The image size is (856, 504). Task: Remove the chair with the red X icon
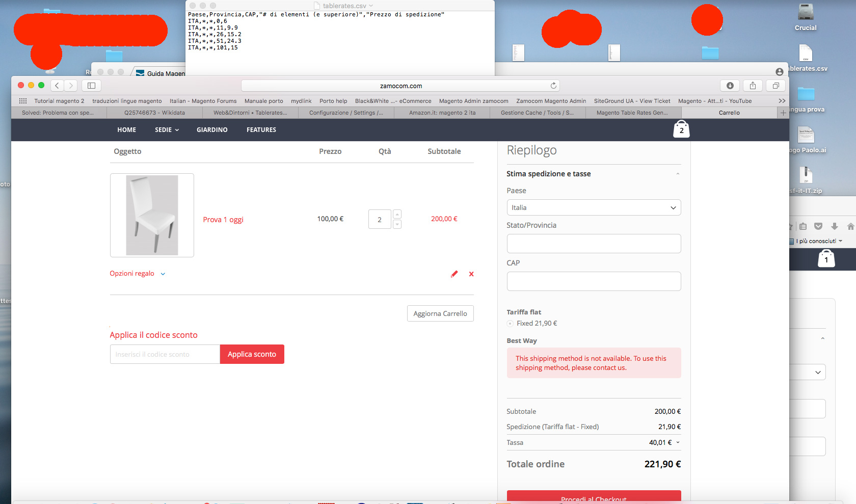(x=471, y=274)
